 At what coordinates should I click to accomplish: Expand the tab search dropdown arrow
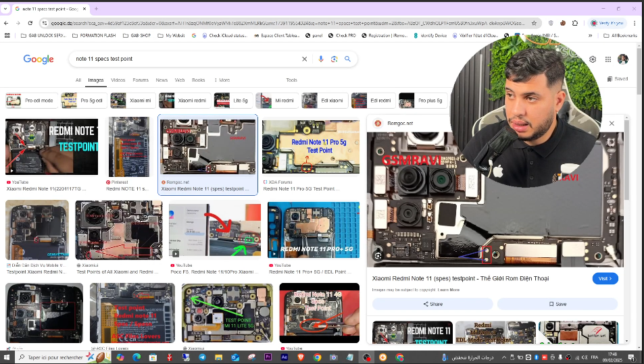click(5, 8)
